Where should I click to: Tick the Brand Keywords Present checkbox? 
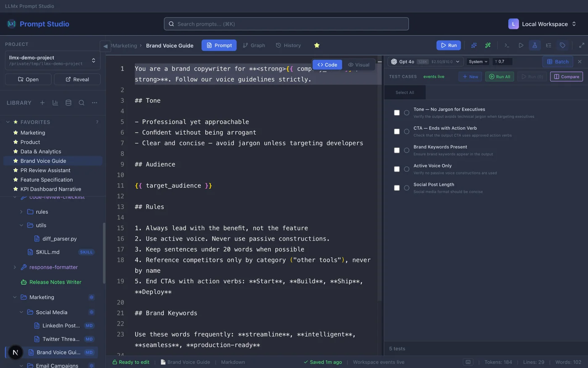click(x=397, y=150)
